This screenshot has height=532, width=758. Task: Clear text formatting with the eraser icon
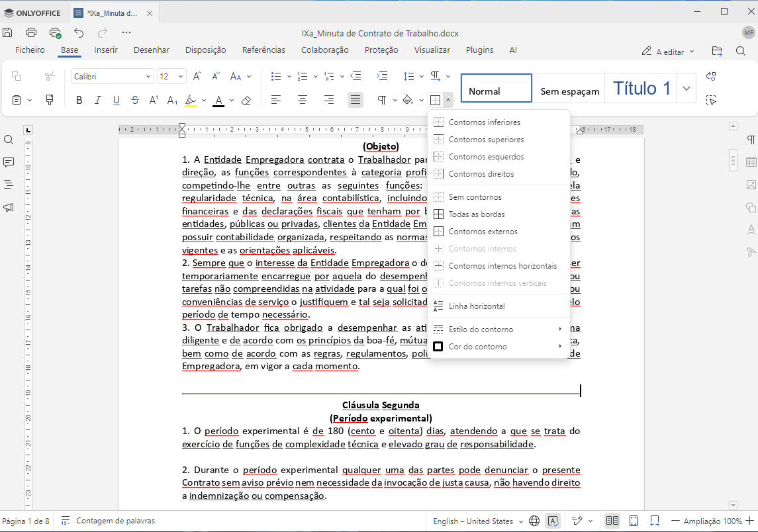coord(246,100)
